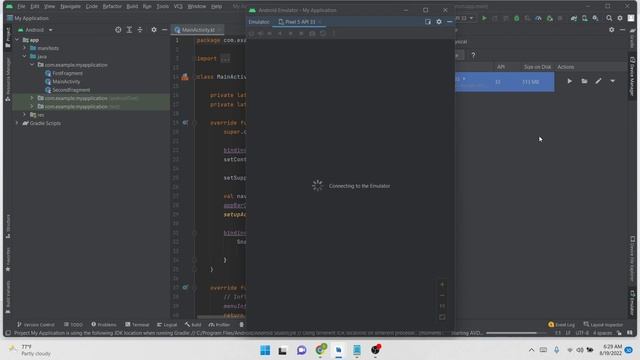Edit the virtual device pencil icon
Screen dimensions: 640x360
(x=598, y=81)
